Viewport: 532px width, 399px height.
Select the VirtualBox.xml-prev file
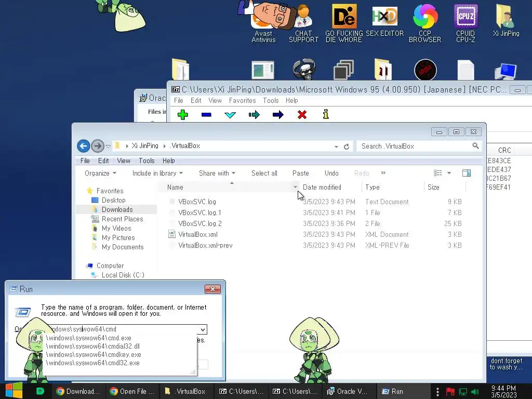click(x=205, y=245)
